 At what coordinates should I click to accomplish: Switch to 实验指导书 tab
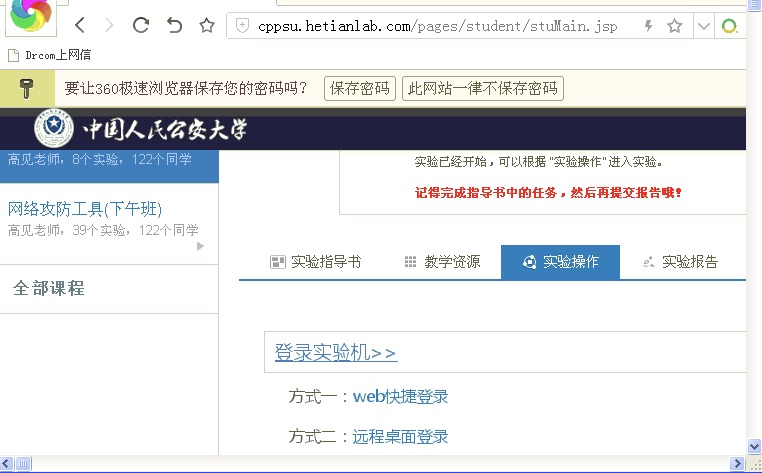pyautogui.click(x=316, y=262)
